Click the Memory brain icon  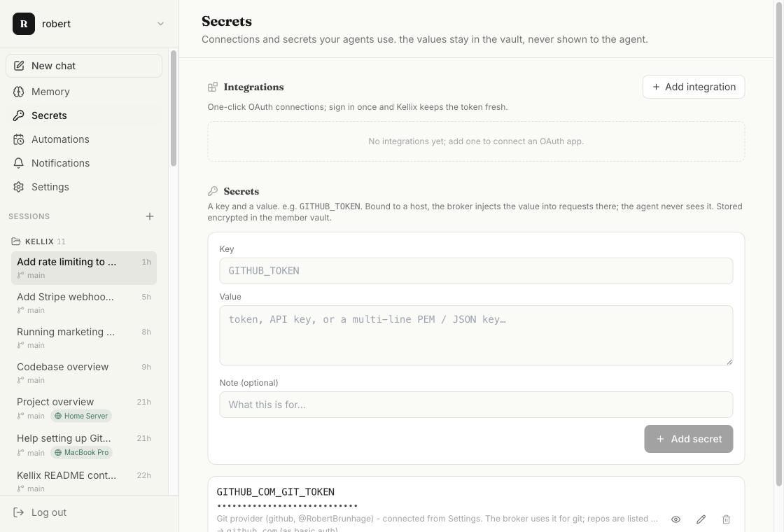point(18,92)
